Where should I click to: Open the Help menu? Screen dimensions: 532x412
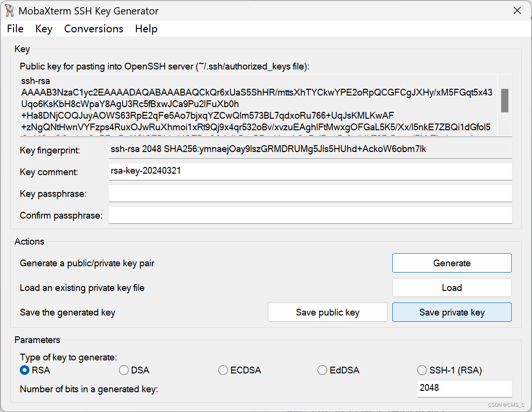point(146,29)
